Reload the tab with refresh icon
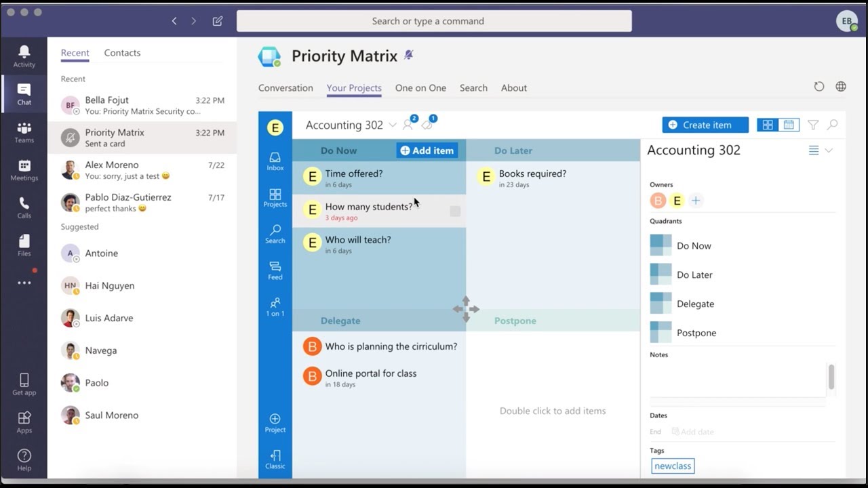 (x=819, y=87)
